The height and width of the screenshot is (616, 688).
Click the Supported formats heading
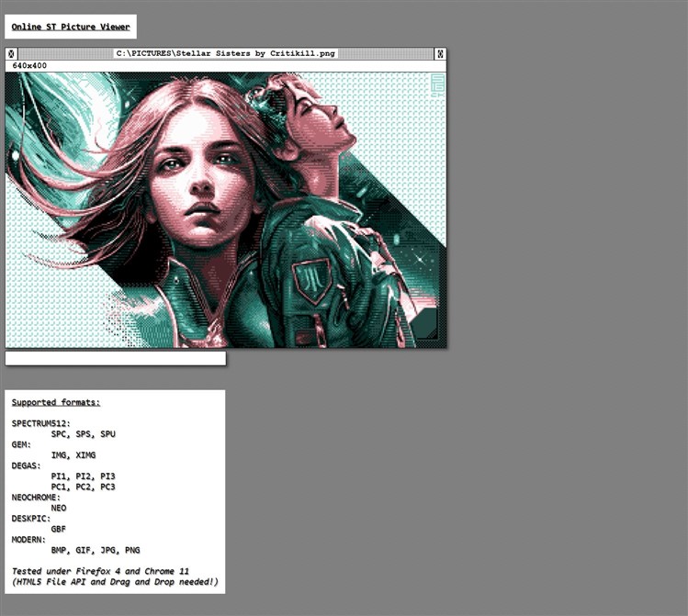pos(56,402)
